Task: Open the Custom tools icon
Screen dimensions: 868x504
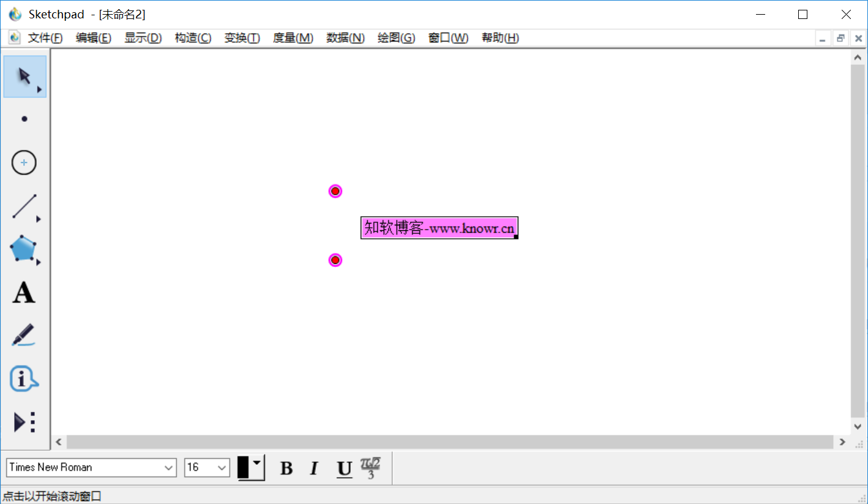Action: pyautogui.click(x=24, y=423)
